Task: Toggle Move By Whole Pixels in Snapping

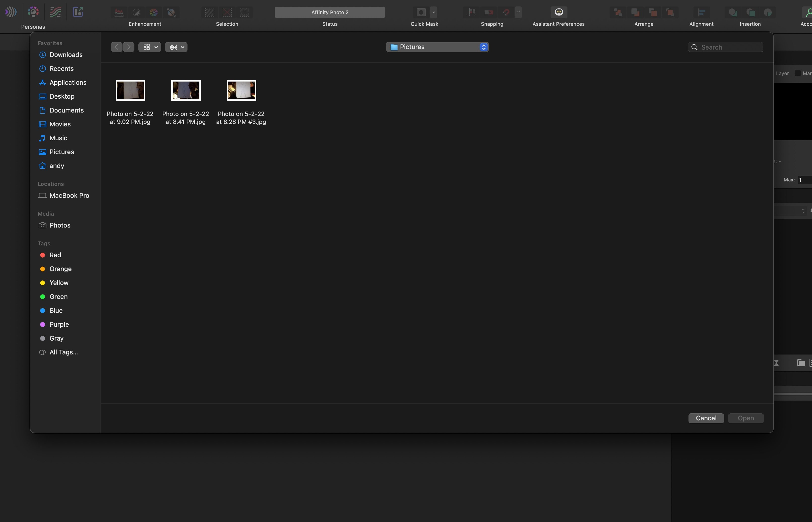Action: click(489, 13)
